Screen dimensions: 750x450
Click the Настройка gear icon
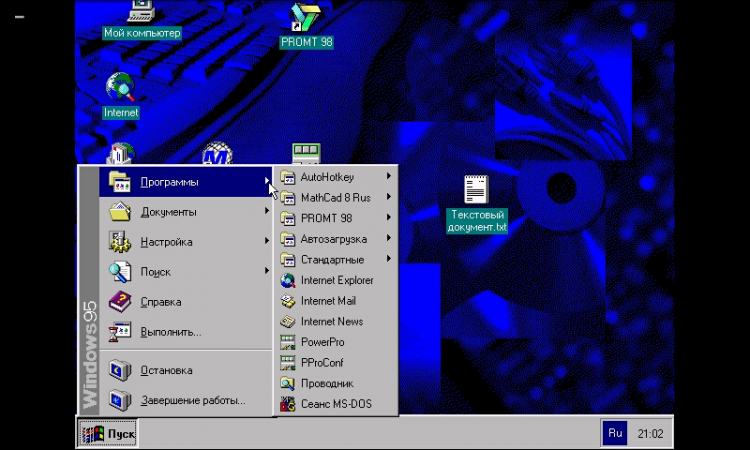click(x=120, y=241)
